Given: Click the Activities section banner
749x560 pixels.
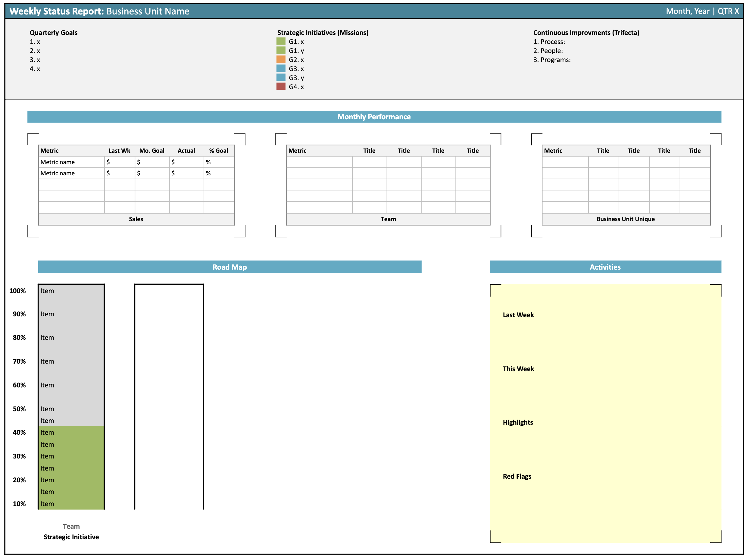Looking at the screenshot, I should point(605,267).
